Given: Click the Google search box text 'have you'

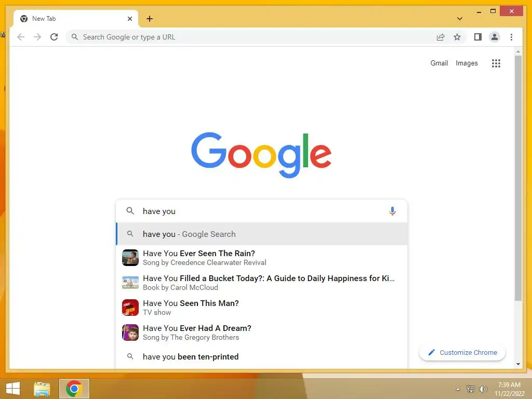Looking at the screenshot, I should pyautogui.click(x=159, y=211).
